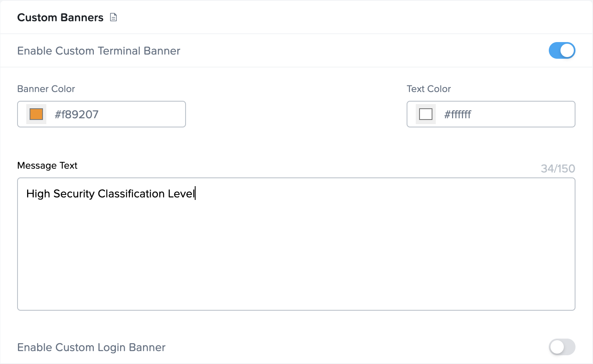This screenshot has height=364, width=593.
Task: Click the Custom Banners section title
Action: (60, 17)
